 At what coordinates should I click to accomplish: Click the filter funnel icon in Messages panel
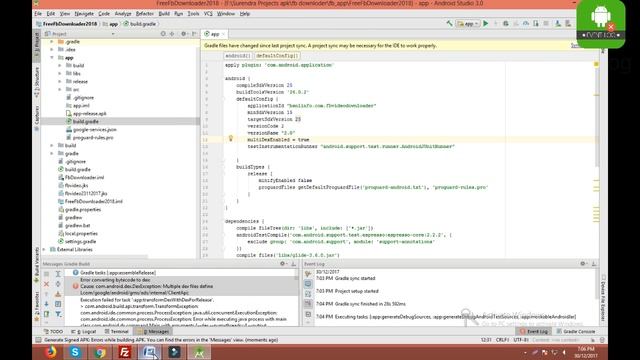58,314
